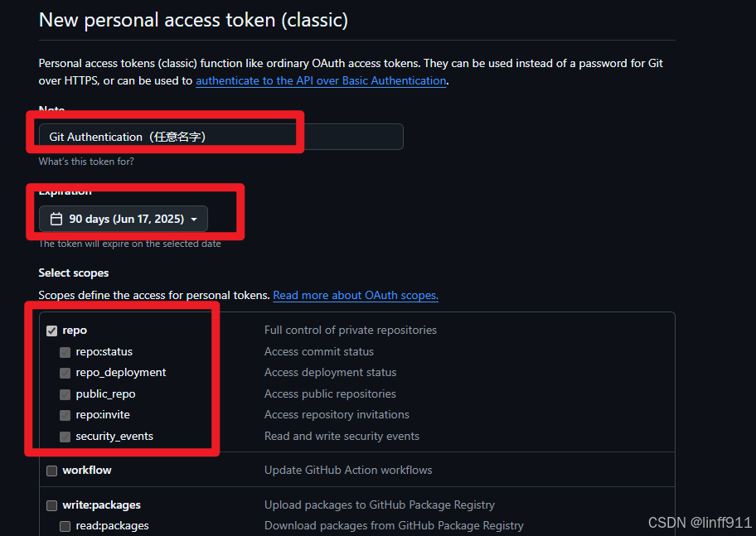Open the Read more about OAuth scopes link

point(355,295)
